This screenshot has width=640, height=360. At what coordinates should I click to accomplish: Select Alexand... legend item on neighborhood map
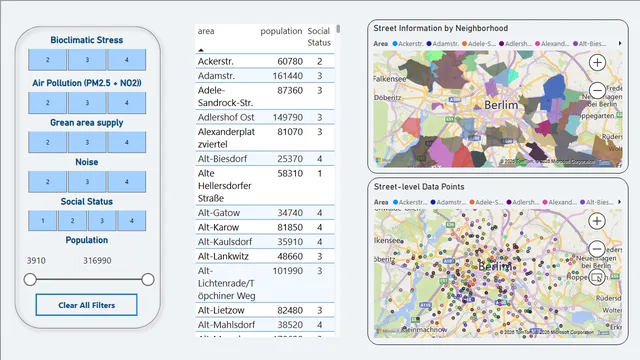tap(552, 44)
